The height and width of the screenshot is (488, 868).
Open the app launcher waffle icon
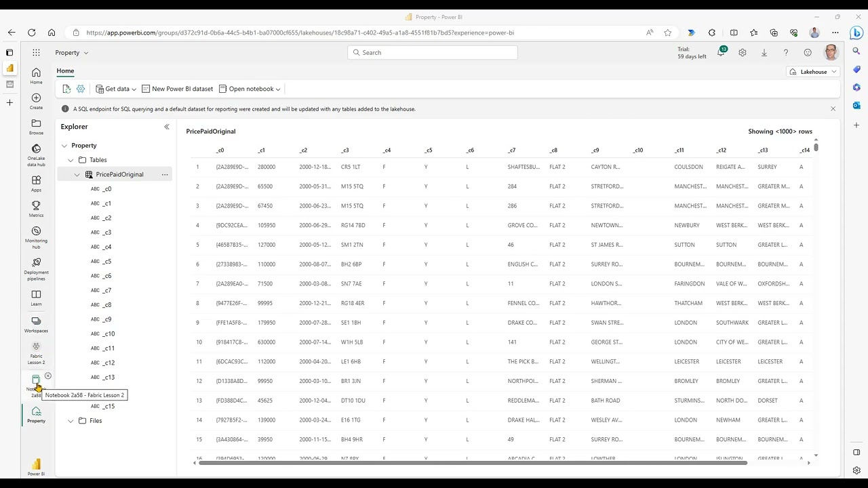(36, 52)
